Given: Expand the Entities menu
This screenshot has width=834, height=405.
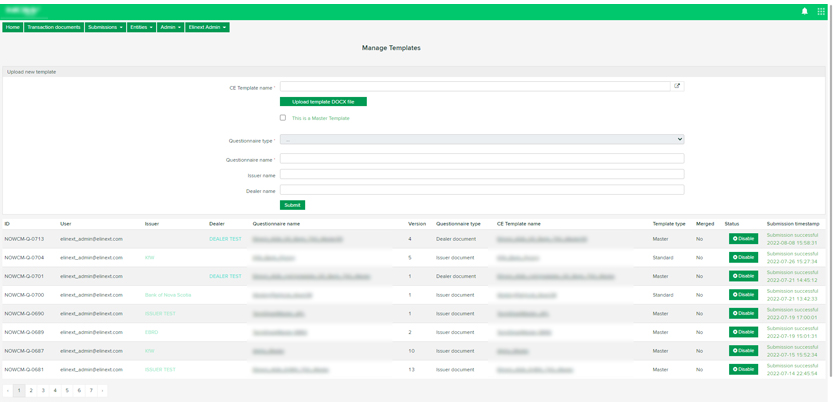Looking at the screenshot, I should tap(141, 27).
